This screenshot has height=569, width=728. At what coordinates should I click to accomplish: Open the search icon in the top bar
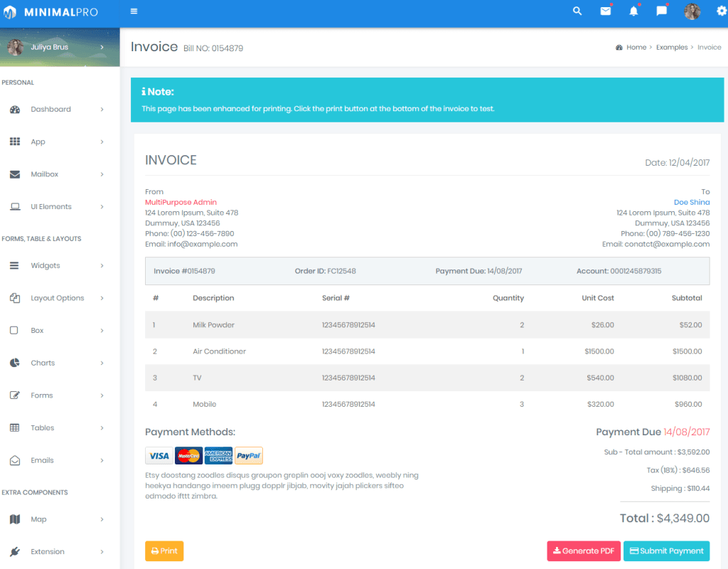(x=577, y=11)
